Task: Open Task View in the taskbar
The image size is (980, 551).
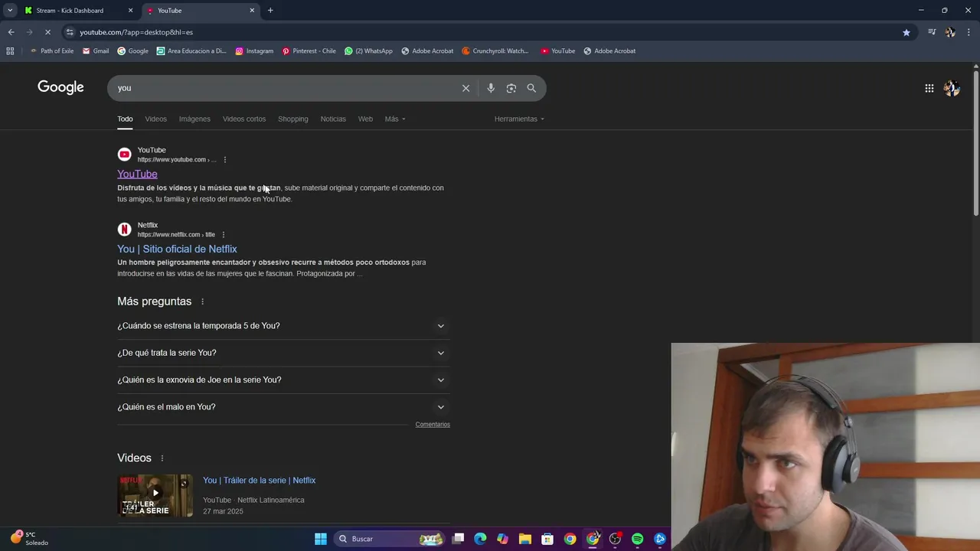Action: click(x=458, y=539)
